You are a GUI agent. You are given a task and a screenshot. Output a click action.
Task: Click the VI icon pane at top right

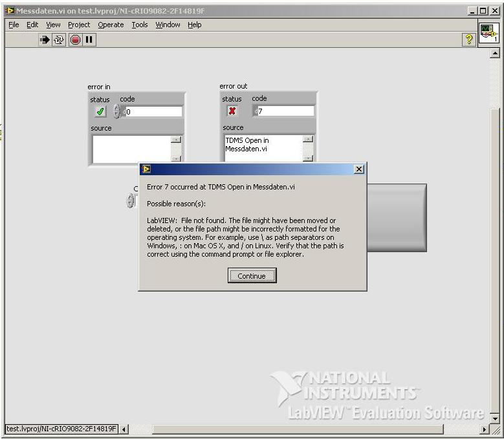[x=488, y=33]
